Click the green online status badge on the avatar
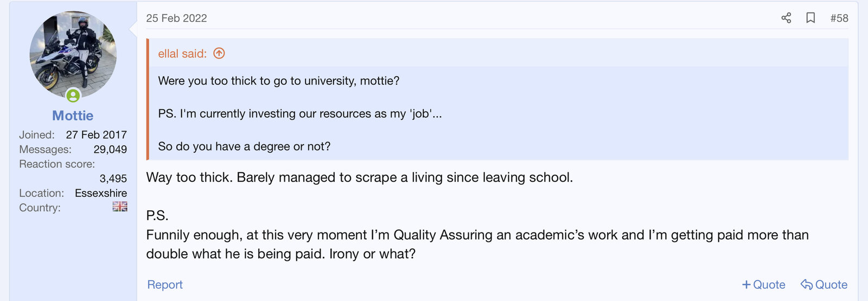The height and width of the screenshot is (301, 868). point(73,96)
